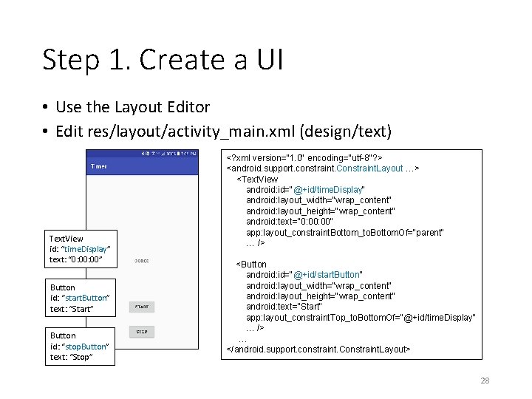Click the Button stopButton callout box

click(80, 347)
